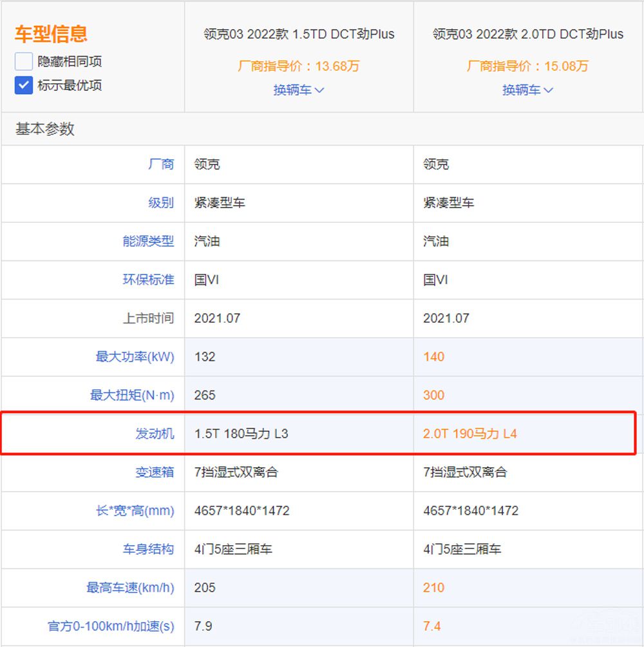Click the 领克03 2022款 1.5TD DCT劲Plus title
Screen dimensions: 644x647
coord(299,34)
